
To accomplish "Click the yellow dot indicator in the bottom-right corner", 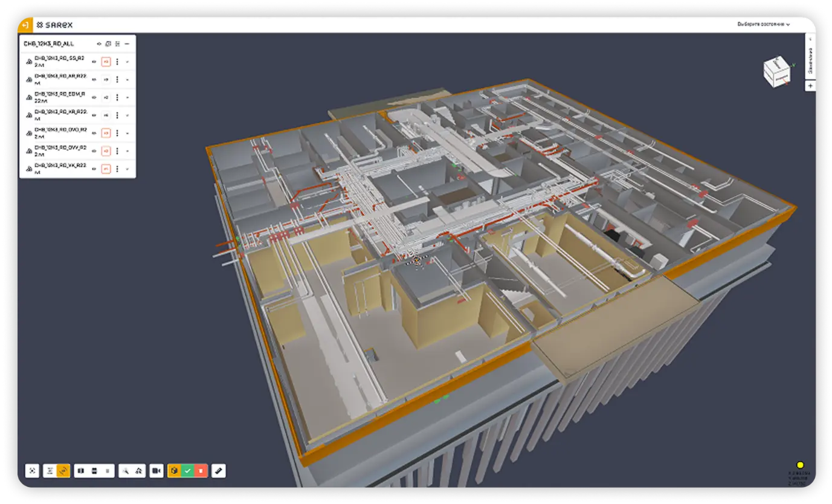I will [x=800, y=465].
